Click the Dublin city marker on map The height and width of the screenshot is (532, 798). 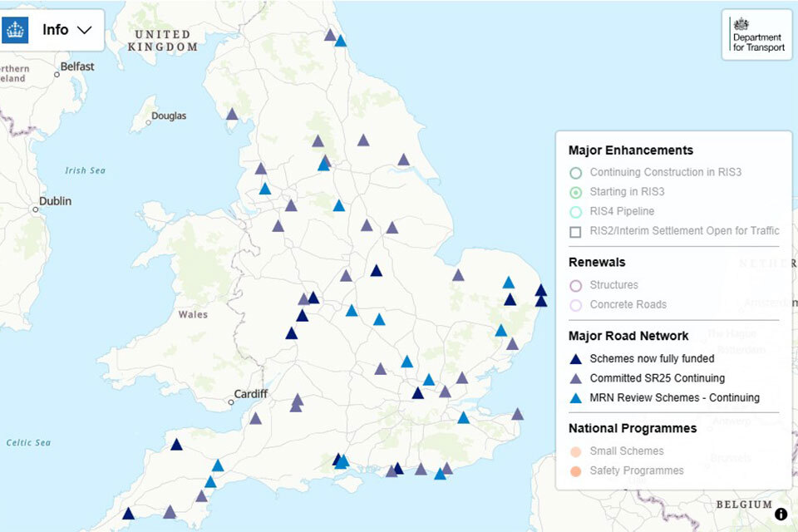[36, 209]
